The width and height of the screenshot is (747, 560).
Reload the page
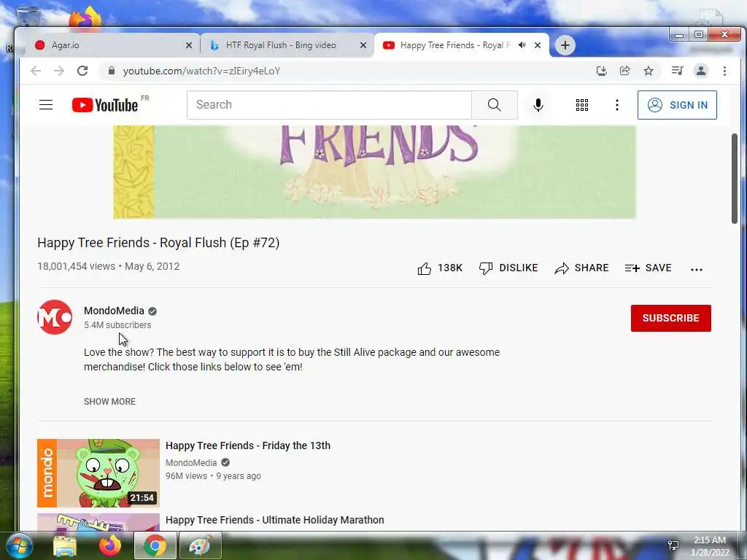(x=82, y=71)
